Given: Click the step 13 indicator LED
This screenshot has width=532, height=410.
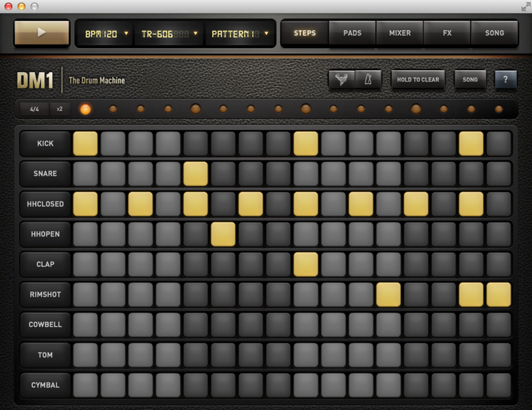Looking at the screenshot, I should (x=416, y=109).
